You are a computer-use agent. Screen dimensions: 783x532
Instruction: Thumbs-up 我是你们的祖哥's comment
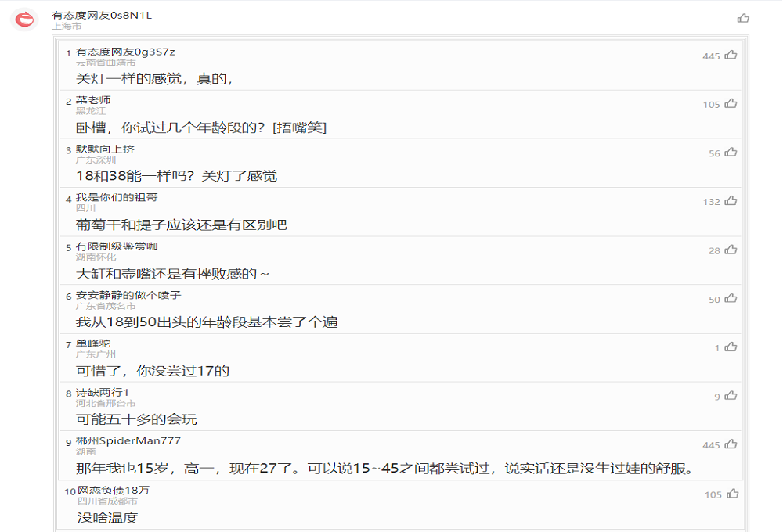[x=731, y=201]
